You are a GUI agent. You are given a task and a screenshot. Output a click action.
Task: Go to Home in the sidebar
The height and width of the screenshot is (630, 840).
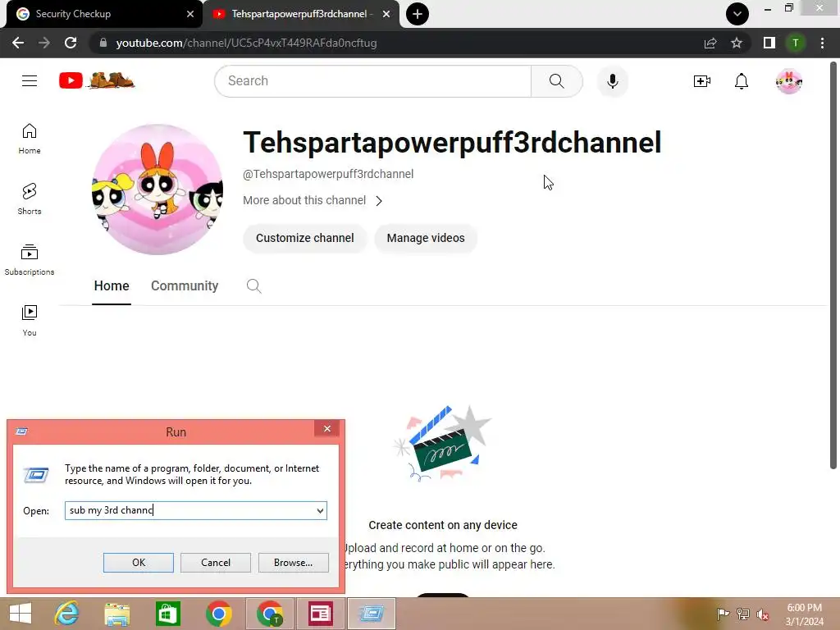click(x=30, y=139)
